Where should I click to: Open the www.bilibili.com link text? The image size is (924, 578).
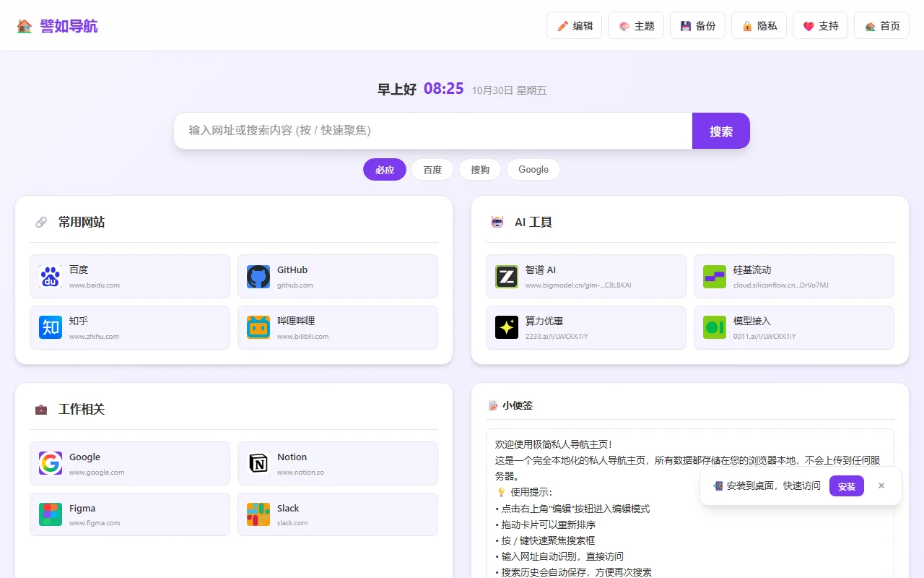(x=303, y=337)
